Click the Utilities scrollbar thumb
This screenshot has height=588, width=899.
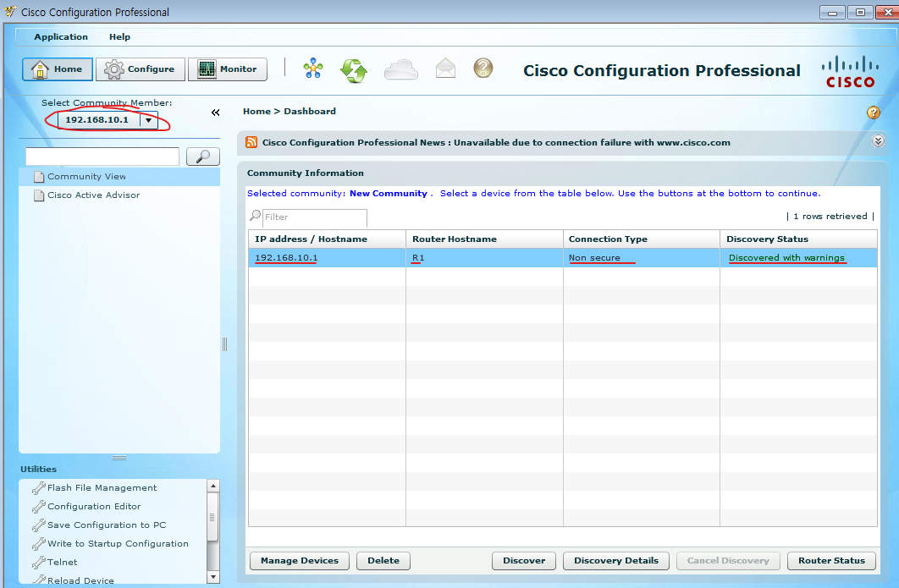(212, 517)
